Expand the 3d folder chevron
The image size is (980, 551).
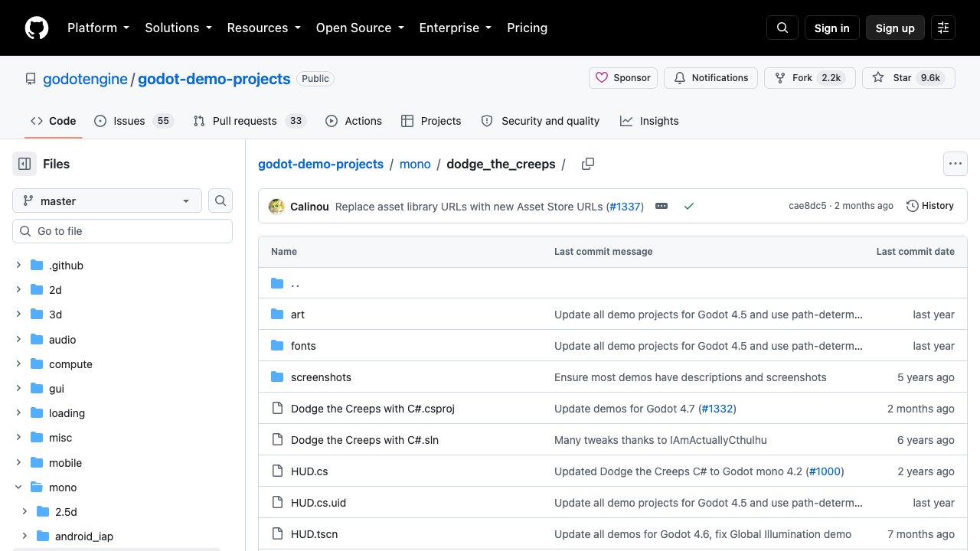(18, 315)
